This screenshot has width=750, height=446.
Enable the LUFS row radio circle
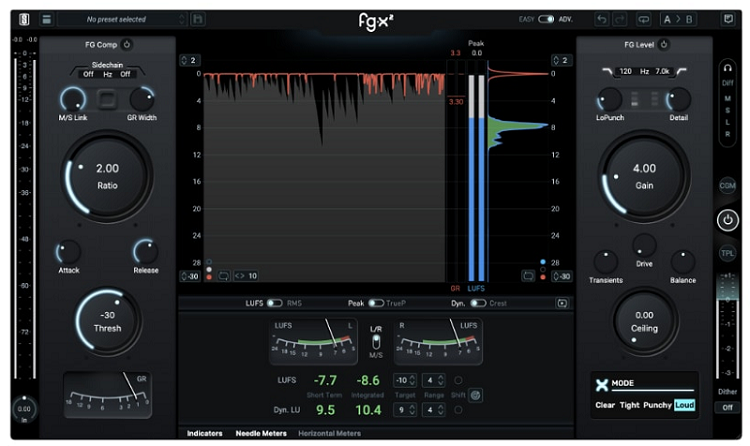pos(458,380)
